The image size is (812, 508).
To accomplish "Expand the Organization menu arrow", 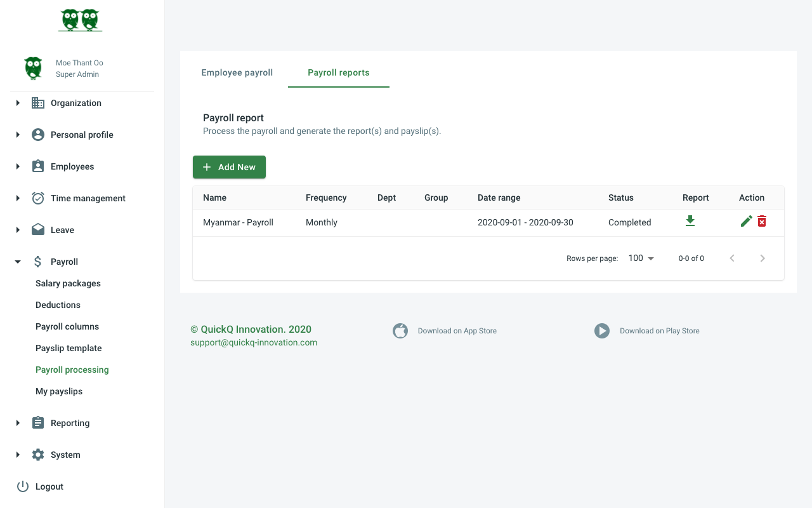I will coord(18,103).
